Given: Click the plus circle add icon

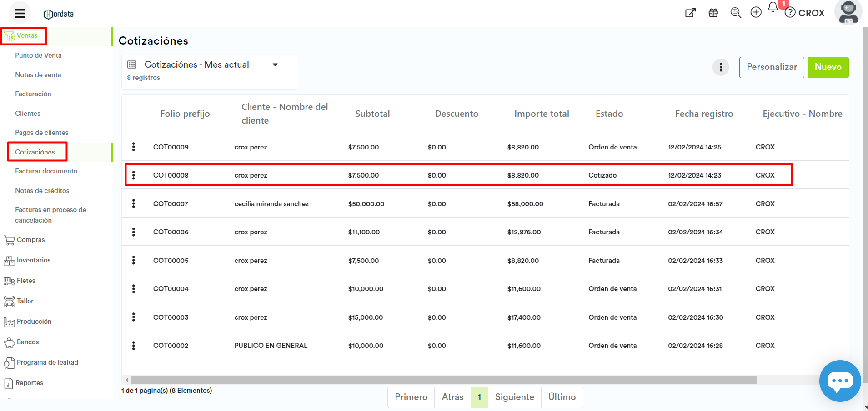Looking at the screenshot, I should coord(756,13).
